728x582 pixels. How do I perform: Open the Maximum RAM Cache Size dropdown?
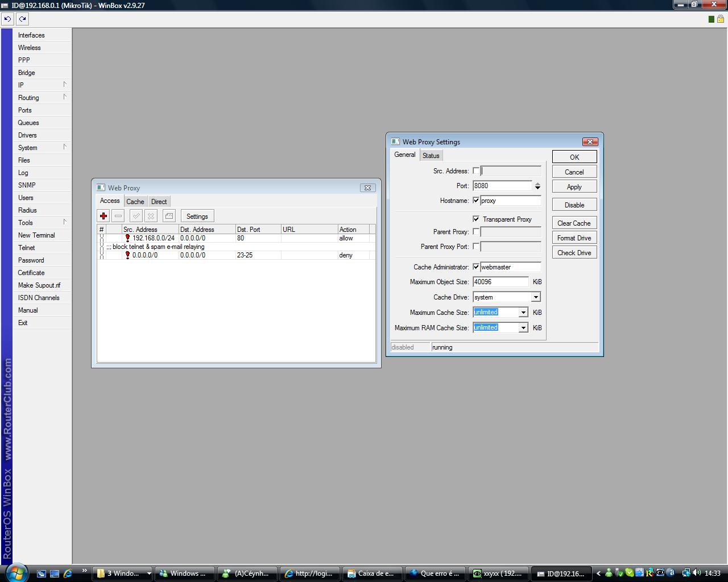click(523, 328)
